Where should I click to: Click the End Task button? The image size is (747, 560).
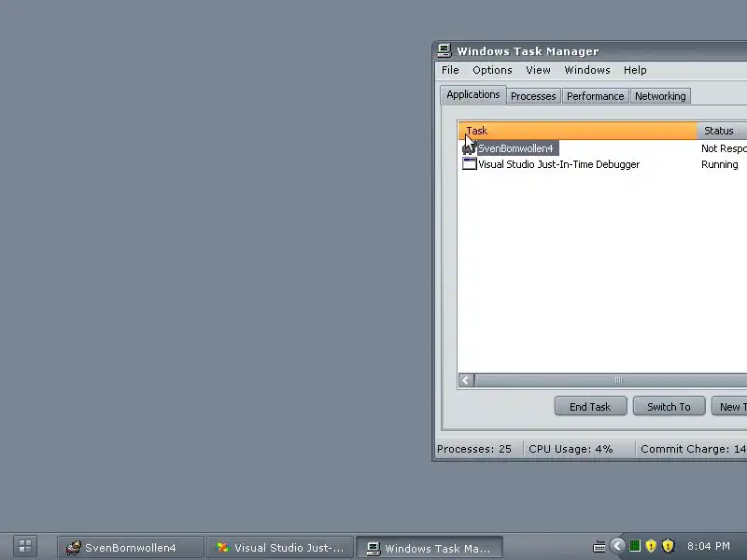(x=591, y=407)
